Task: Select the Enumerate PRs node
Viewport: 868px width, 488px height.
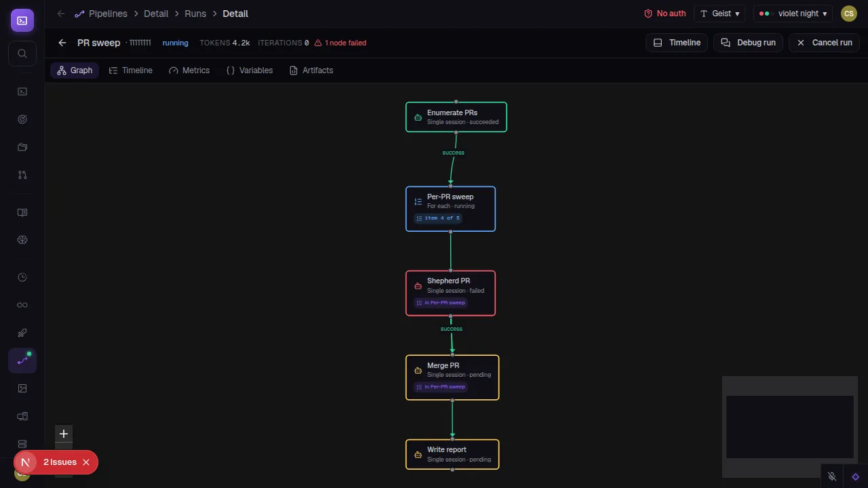Action: tap(456, 117)
